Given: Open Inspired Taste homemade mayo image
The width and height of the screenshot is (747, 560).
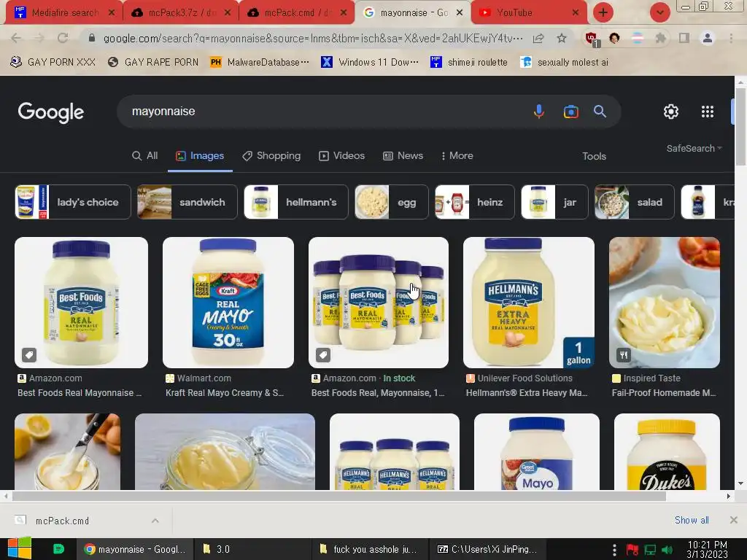Looking at the screenshot, I should [665, 303].
